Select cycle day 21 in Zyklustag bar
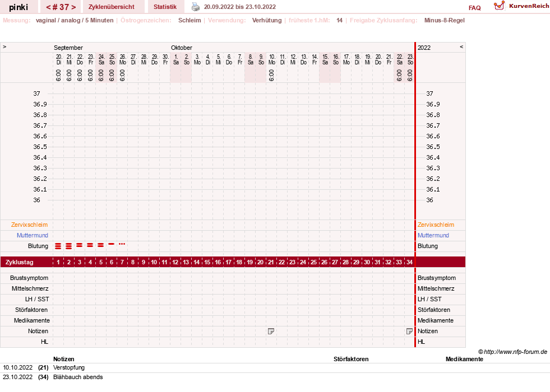550x392 pixels. pos(271,262)
